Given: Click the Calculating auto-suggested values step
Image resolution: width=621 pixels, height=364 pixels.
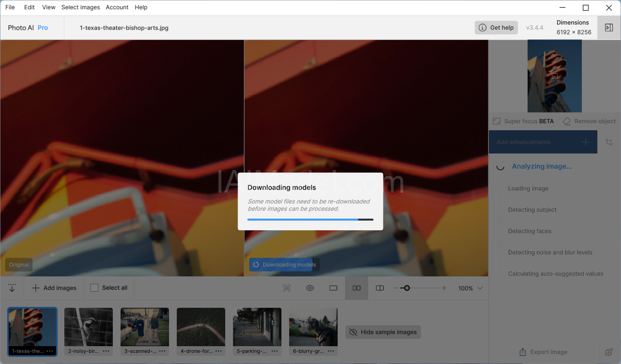Looking at the screenshot, I should click(555, 274).
